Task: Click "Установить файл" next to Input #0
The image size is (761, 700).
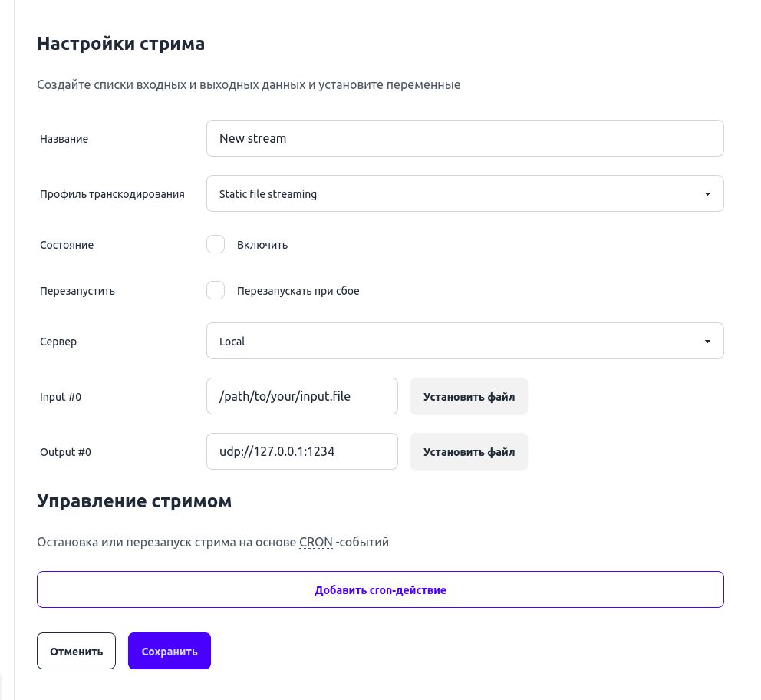Action: pyautogui.click(x=469, y=396)
